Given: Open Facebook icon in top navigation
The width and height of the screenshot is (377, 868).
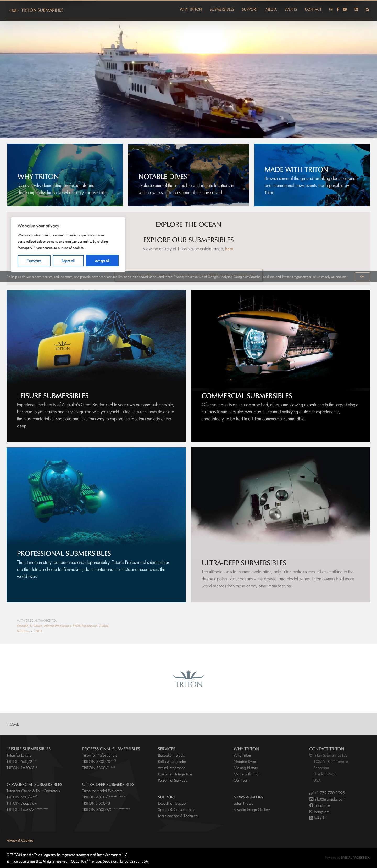Looking at the screenshot, I should (x=337, y=9).
